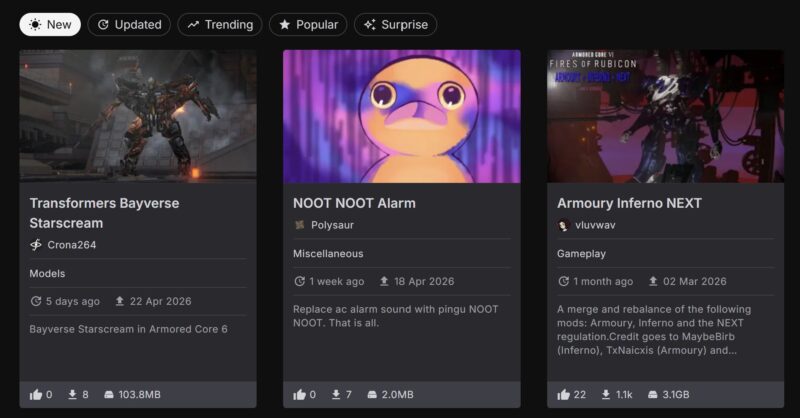800x418 pixels.
Task: Choose the Surprise sorting tab
Action: (x=395, y=24)
